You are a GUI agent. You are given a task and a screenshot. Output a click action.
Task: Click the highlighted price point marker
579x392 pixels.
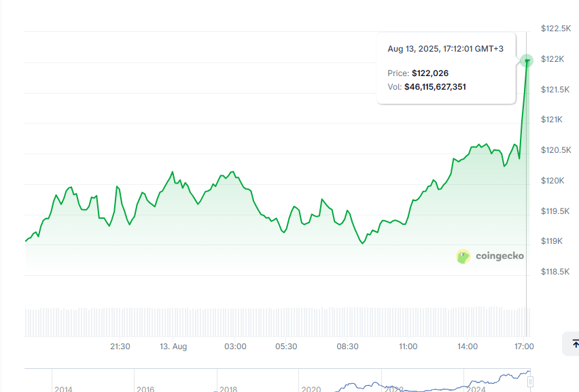click(527, 60)
